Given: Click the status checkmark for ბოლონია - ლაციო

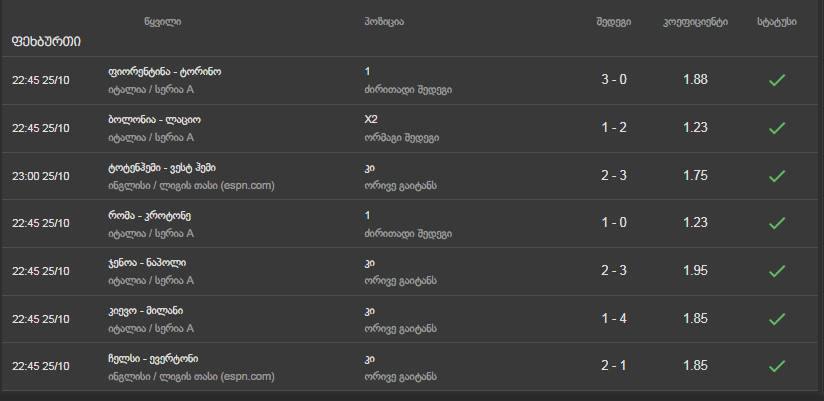Looking at the screenshot, I should (776, 128).
